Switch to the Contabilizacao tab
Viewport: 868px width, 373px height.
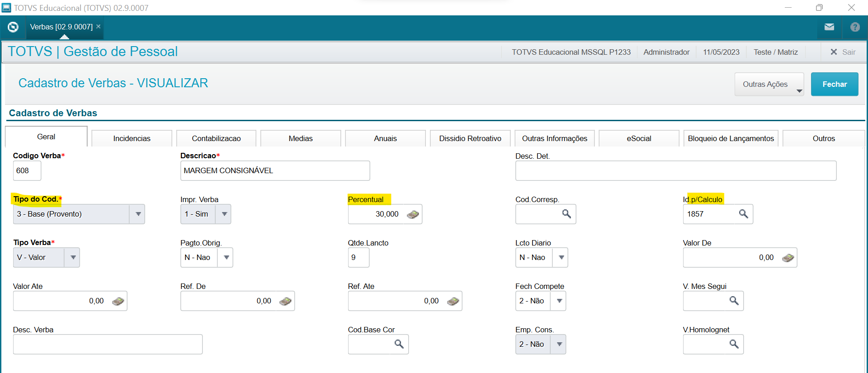click(x=216, y=138)
